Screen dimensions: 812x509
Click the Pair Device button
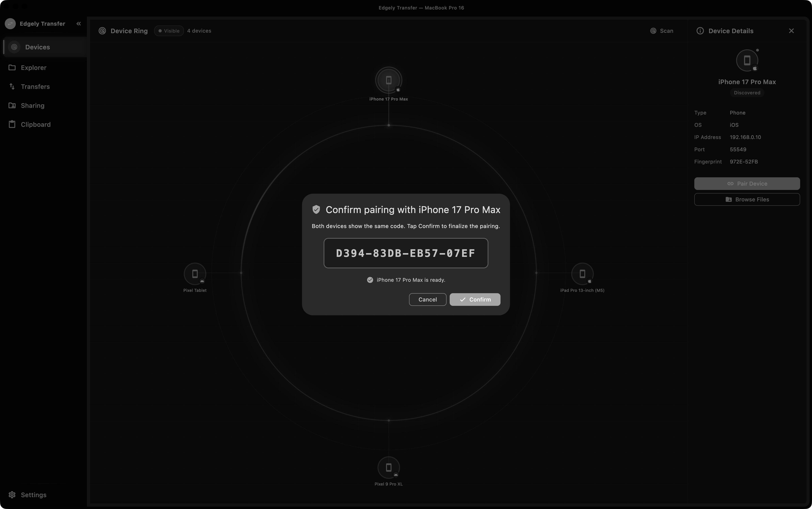pyautogui.click(x=747, y=183)
